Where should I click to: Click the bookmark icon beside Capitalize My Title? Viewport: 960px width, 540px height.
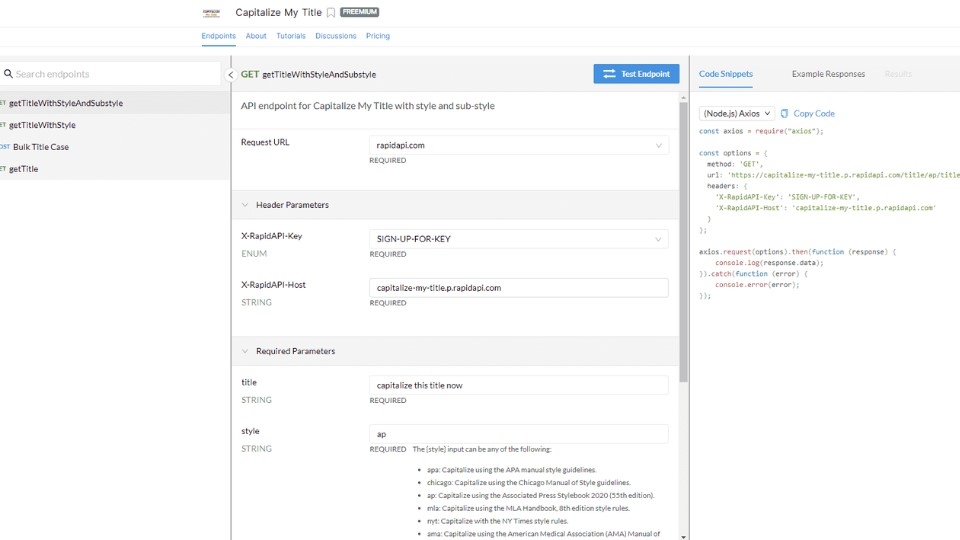click(331, 13)
